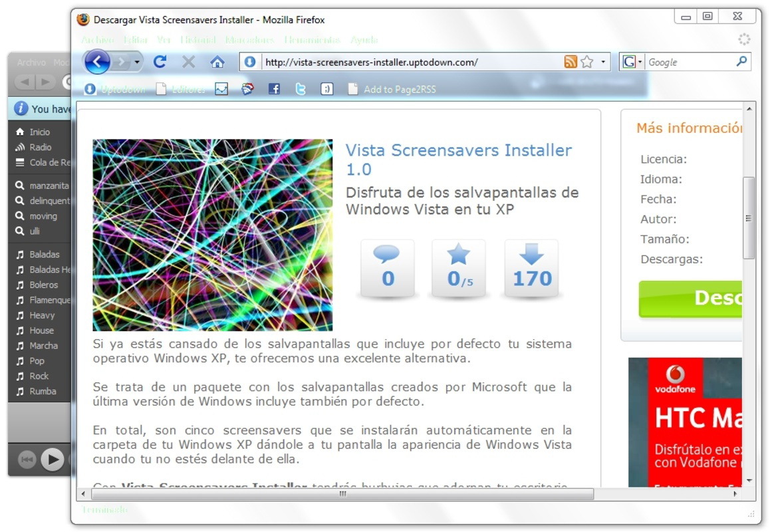
Task: Go to the Firefox home page icon
Action: [217, 62]
